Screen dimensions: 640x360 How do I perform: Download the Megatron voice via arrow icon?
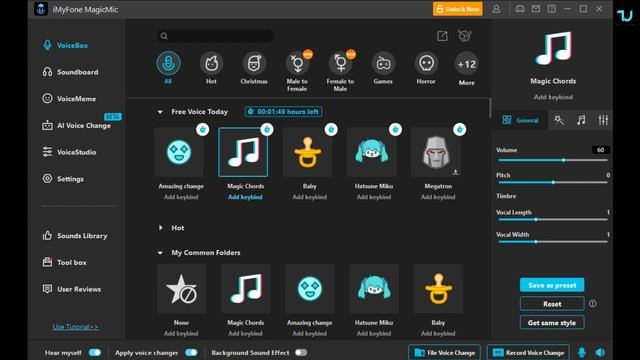tap(456, 172)
